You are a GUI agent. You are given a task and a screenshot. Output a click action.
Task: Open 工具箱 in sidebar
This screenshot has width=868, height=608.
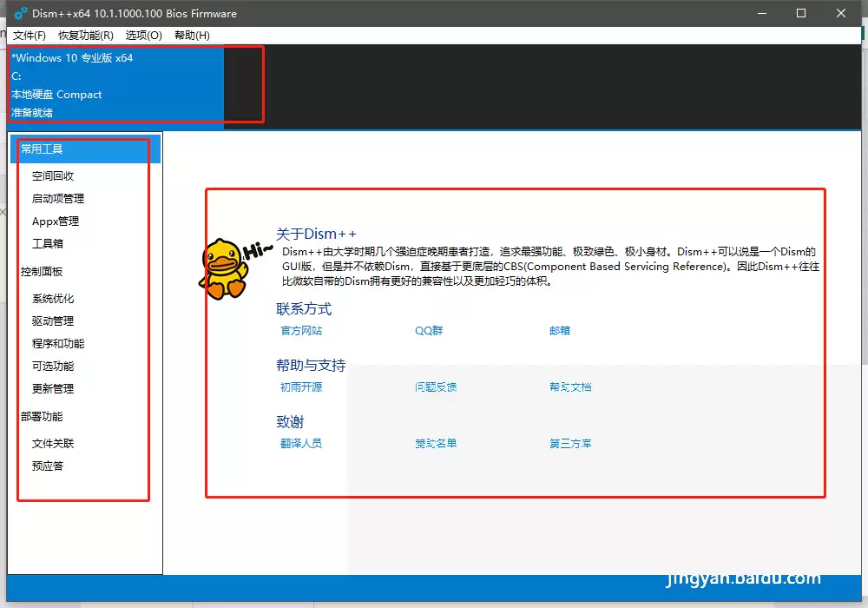48,244
